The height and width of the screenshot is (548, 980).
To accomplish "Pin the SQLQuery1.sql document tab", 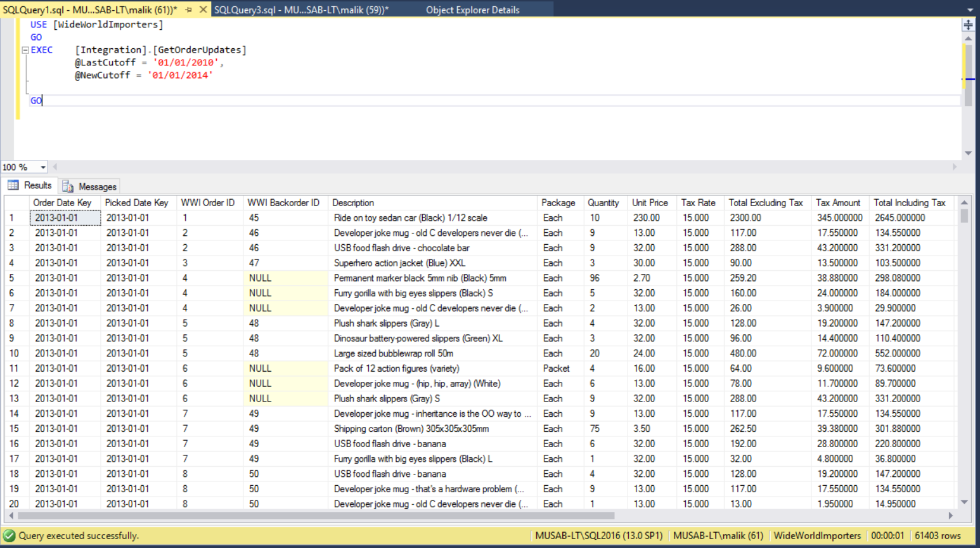I will pyautogui.click(x=188, y=10).
